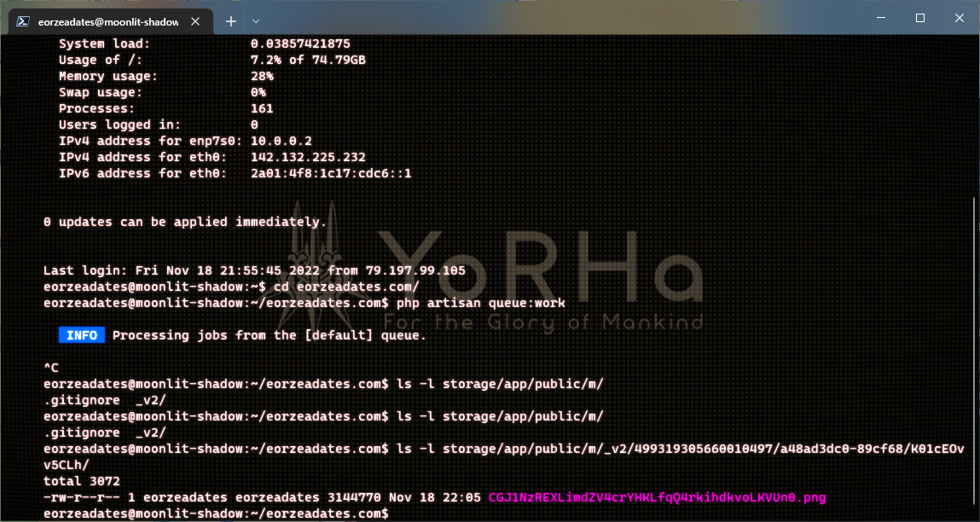Click the blue INFO badge in the output
The width and height of the screenshot is (980, 522).
pos(81,334)
